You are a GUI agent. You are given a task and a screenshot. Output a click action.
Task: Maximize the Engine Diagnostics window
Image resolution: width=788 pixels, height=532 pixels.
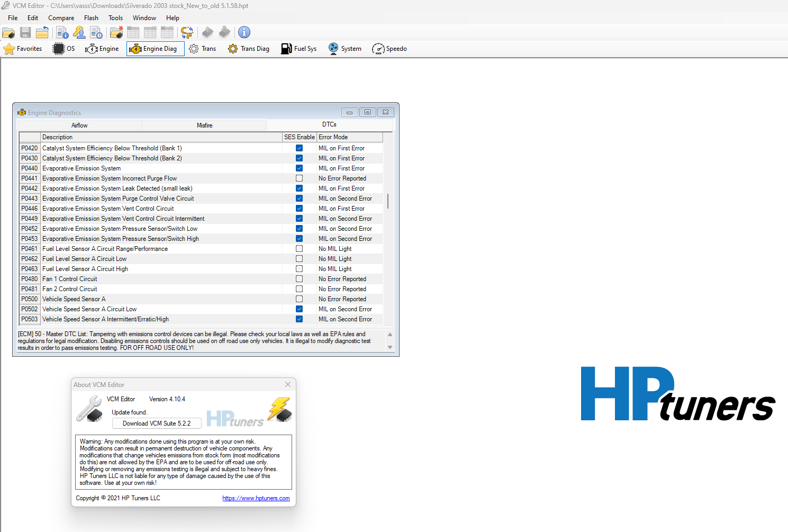point(367,112)
